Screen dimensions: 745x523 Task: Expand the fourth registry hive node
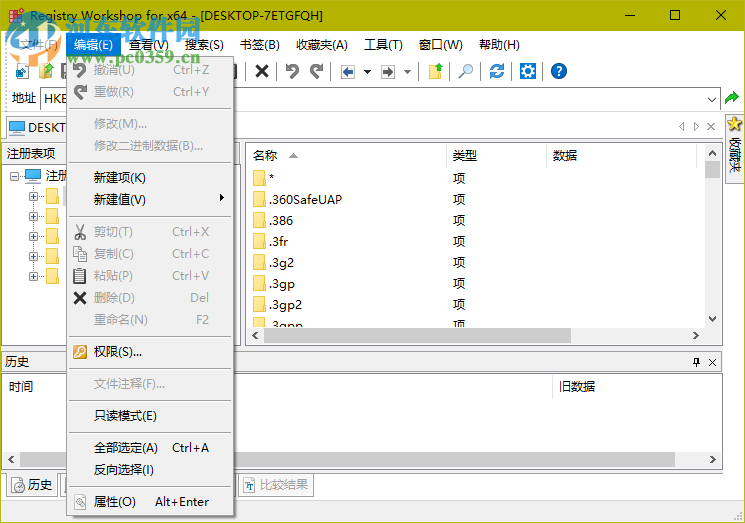pos(33,256)
